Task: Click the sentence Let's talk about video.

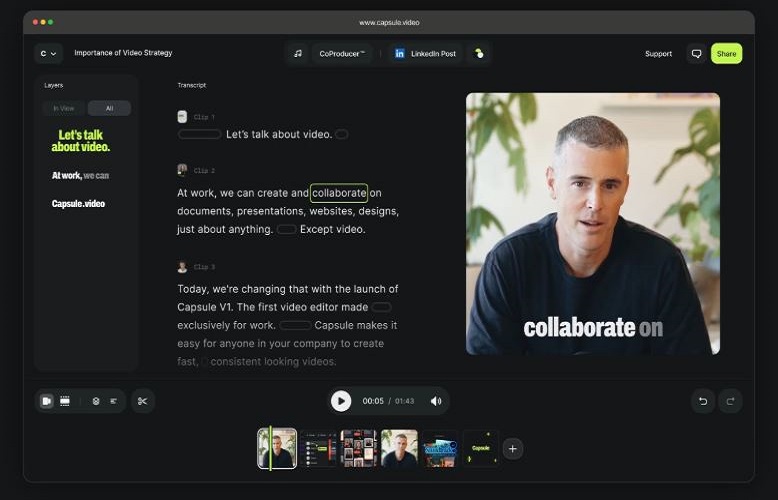Action: (x=279, y=134)
